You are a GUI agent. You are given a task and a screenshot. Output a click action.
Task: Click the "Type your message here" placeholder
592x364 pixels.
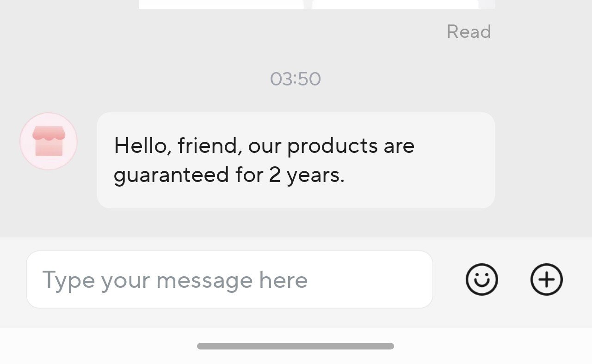(x=175, y=280)
